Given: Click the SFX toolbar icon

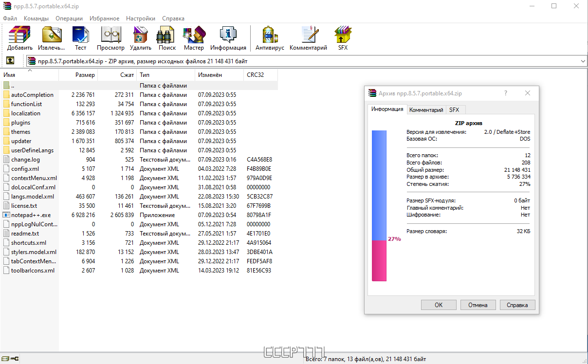Looking at the screenshot, I should coord(343,38).
